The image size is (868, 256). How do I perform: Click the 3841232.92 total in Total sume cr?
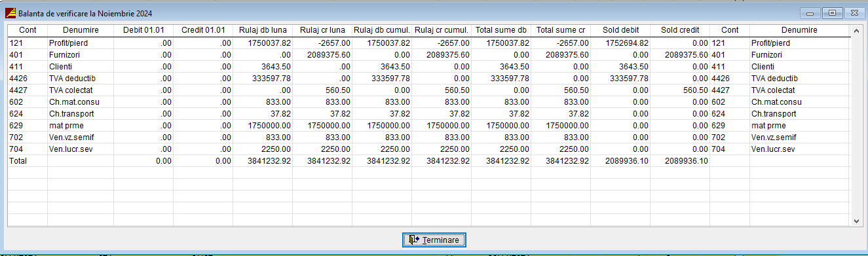coord(567,161)
